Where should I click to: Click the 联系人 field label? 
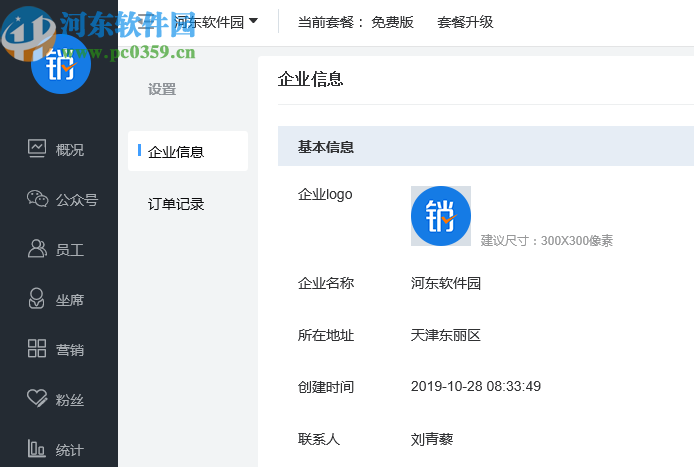click(x=319, y=439)
